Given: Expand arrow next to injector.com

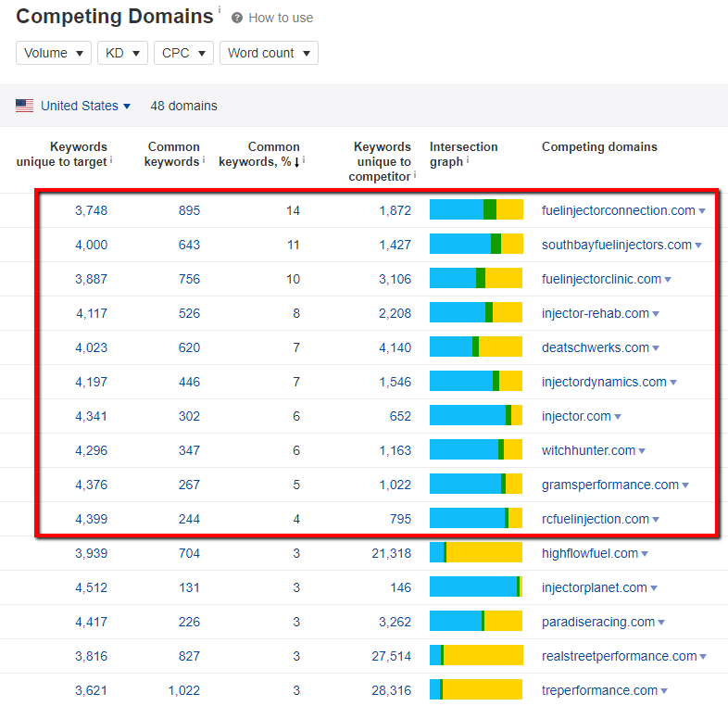Looking at the screenshot, I should coord(618,417).
